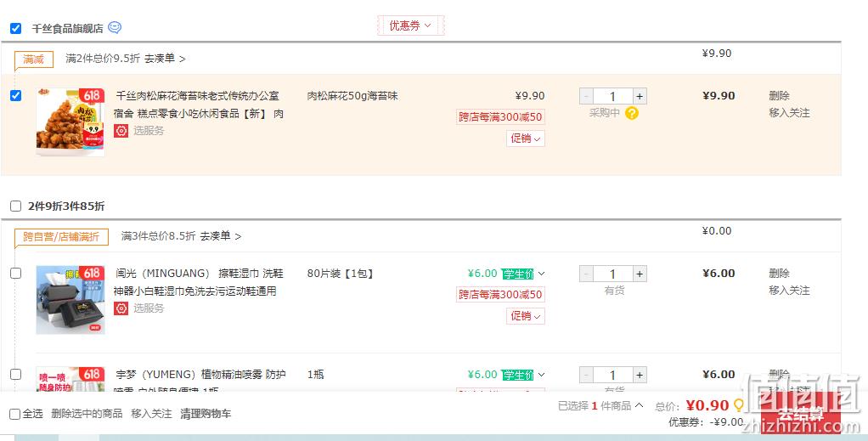This screenshot has width=868, height=441.
Task: Click the 千丝食品旗舰店 store name
Action: coord(68,28)
